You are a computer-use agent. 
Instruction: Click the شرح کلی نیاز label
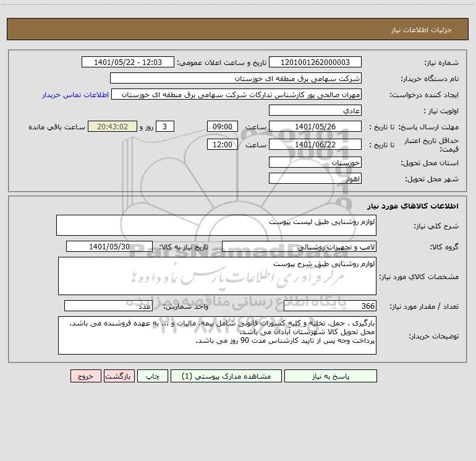coord(436,226)
